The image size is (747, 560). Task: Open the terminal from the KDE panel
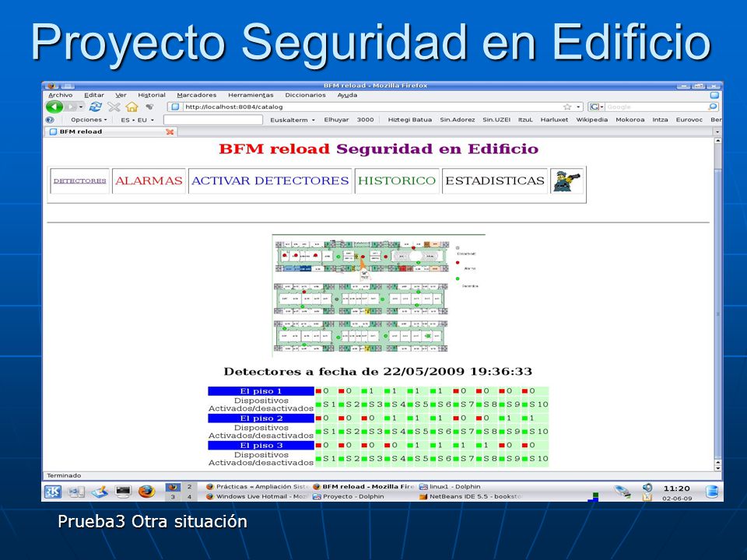(123, 492)
